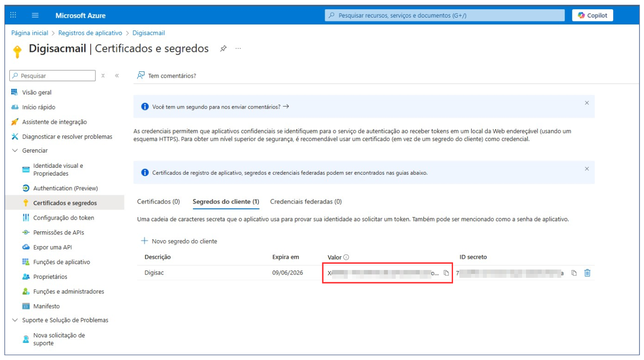Open the Copilot button
This screenshot has height=360, width=644.
click(x=592, y=15)
